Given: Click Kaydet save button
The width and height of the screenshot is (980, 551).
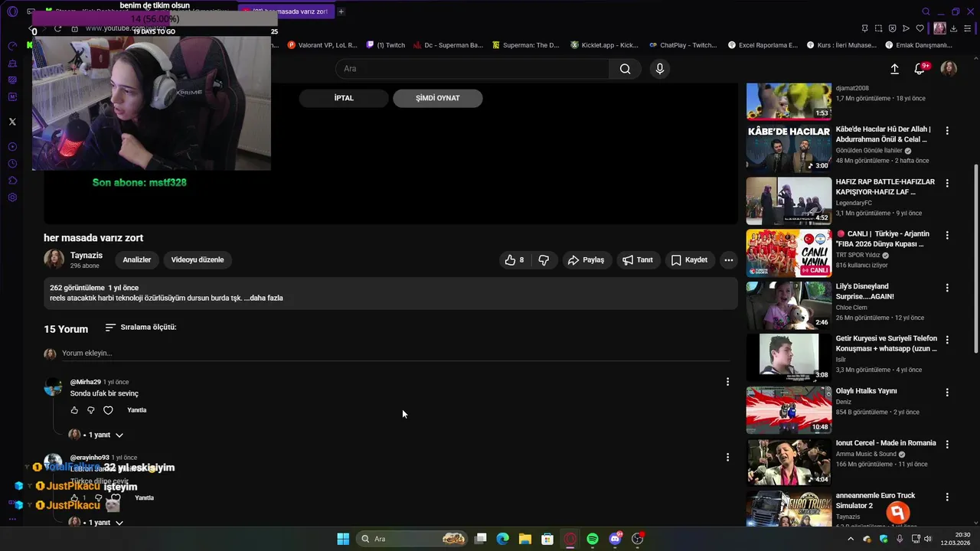Looking at the screenshot, I should pos(689,260).
